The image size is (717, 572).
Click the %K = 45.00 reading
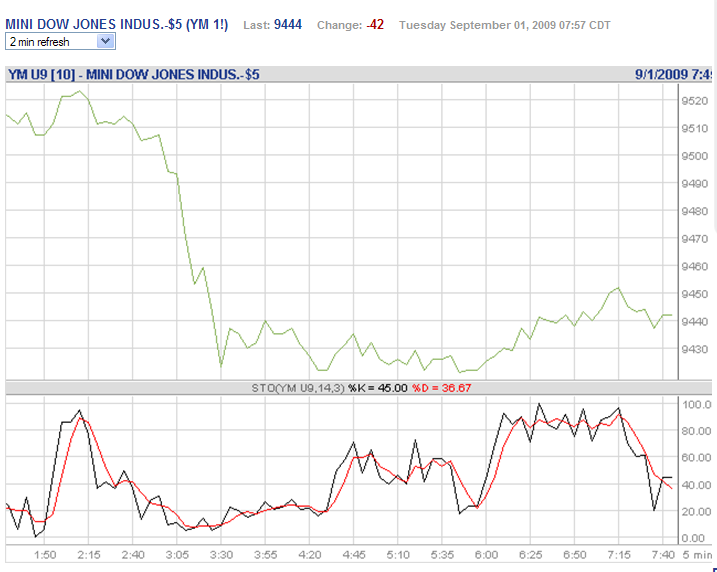377,389
